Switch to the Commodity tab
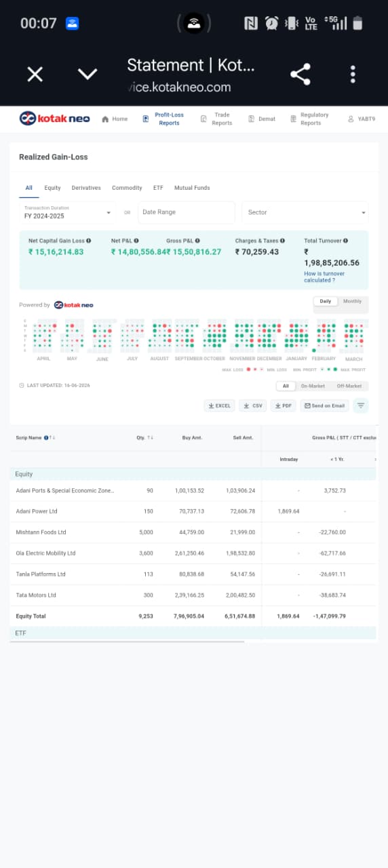This screenshot has width=388, height=868. click(x=127, y=188)
